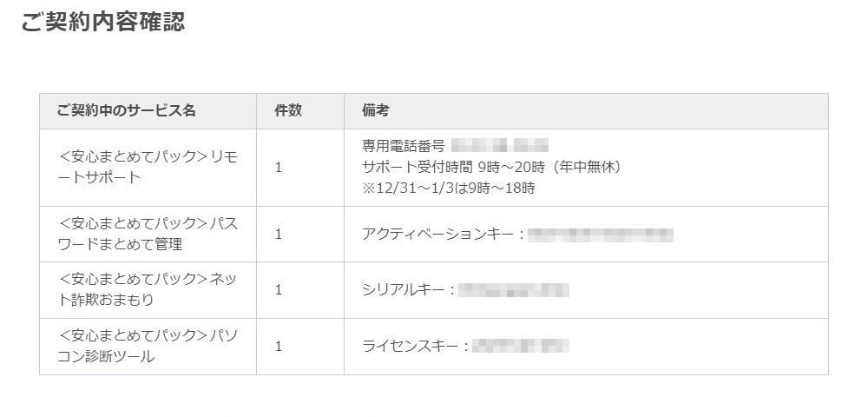Click the 備考 column header

click(x=375, y=110)
